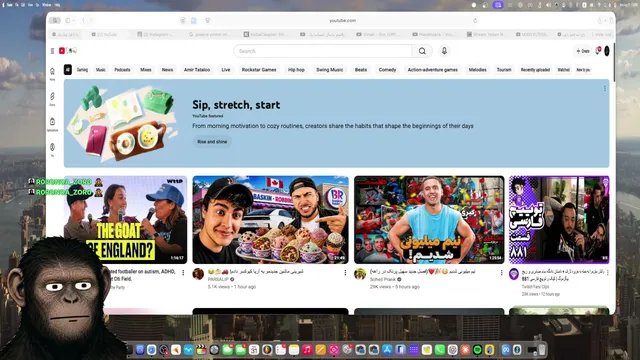Select the News filter chip
The image size is (640, 360).
[167, 70]
